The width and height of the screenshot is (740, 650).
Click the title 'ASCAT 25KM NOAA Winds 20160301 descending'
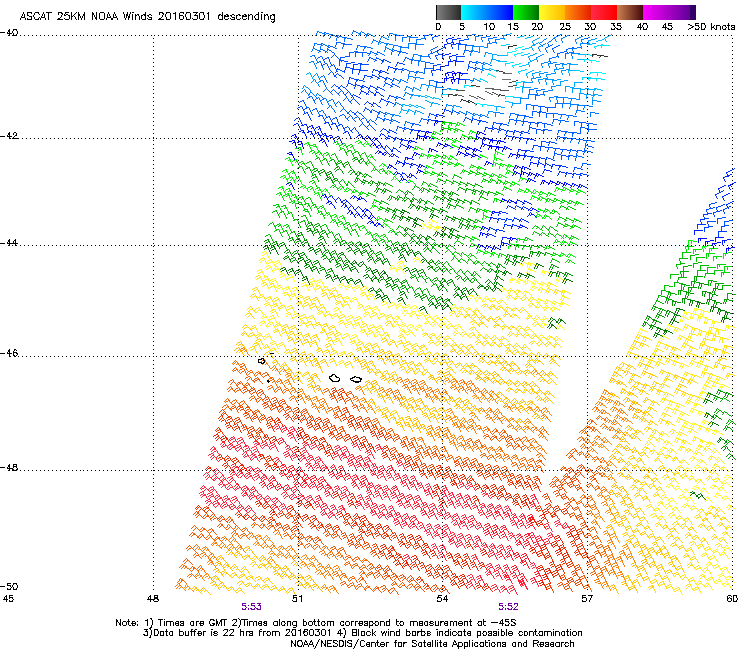(147, 16)
